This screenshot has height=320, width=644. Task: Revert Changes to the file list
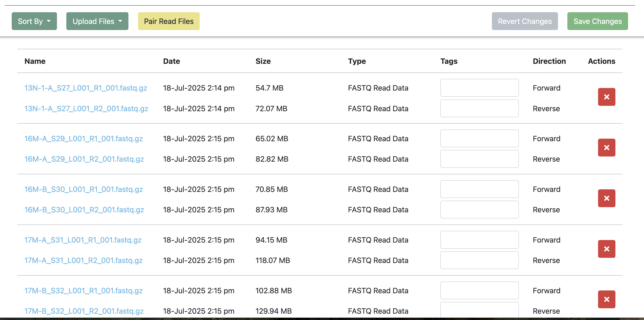(x=525, y=21)
